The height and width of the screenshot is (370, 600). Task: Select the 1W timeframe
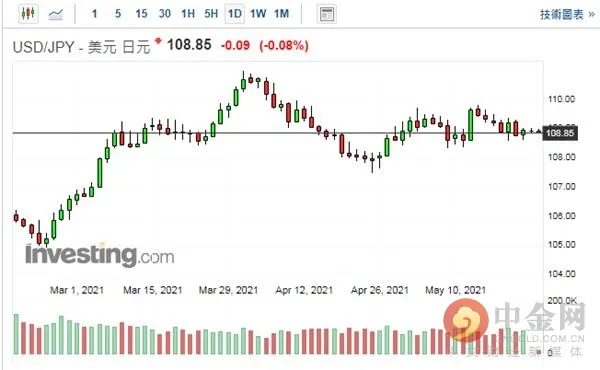pos(258,14)
